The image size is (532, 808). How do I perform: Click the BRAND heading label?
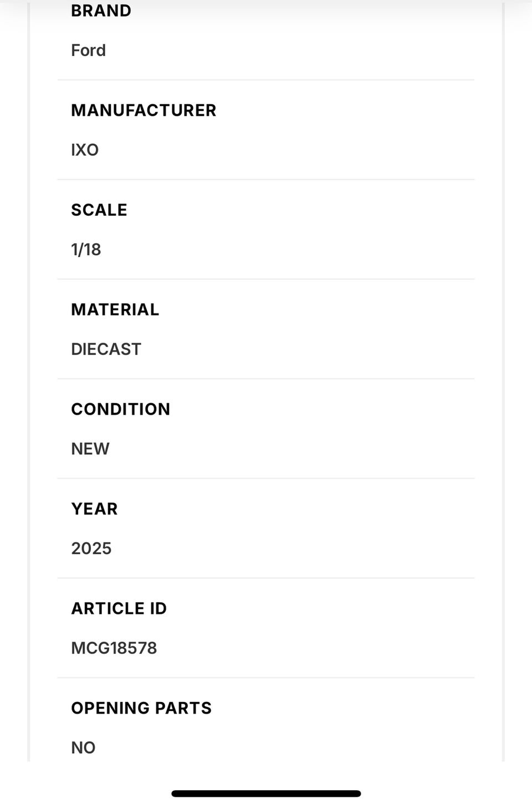(x=101, y=11)
